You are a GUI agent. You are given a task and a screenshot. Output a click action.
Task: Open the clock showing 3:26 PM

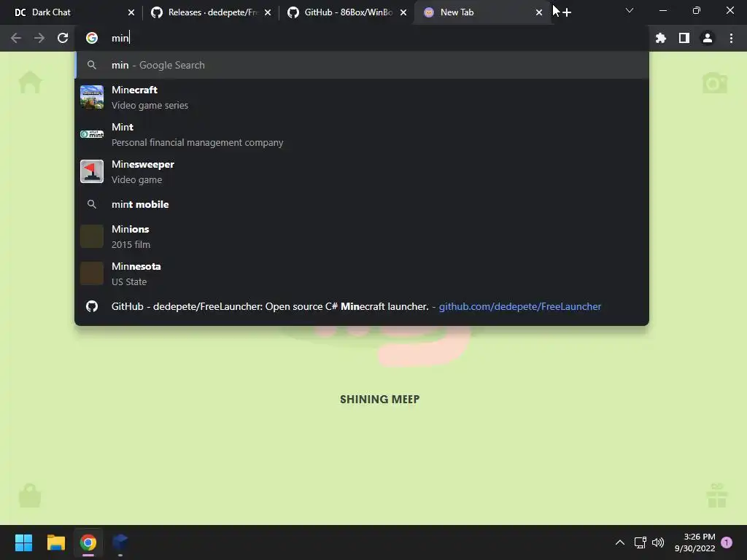click(694, 542)
